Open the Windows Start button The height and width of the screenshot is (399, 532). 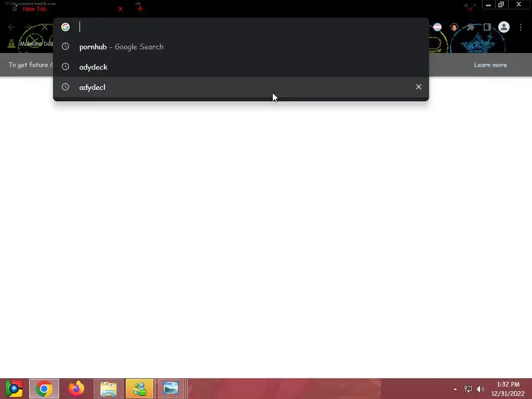pos(14,389)
